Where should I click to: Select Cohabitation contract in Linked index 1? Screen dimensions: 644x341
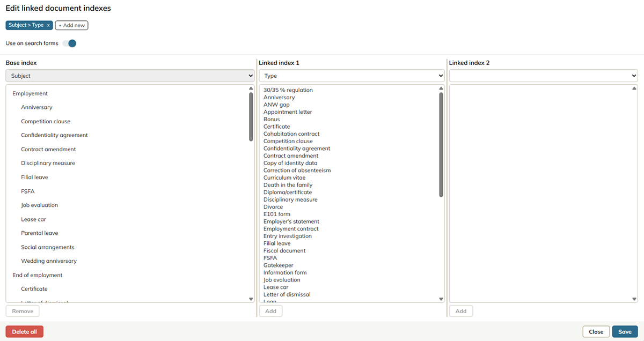291,134
